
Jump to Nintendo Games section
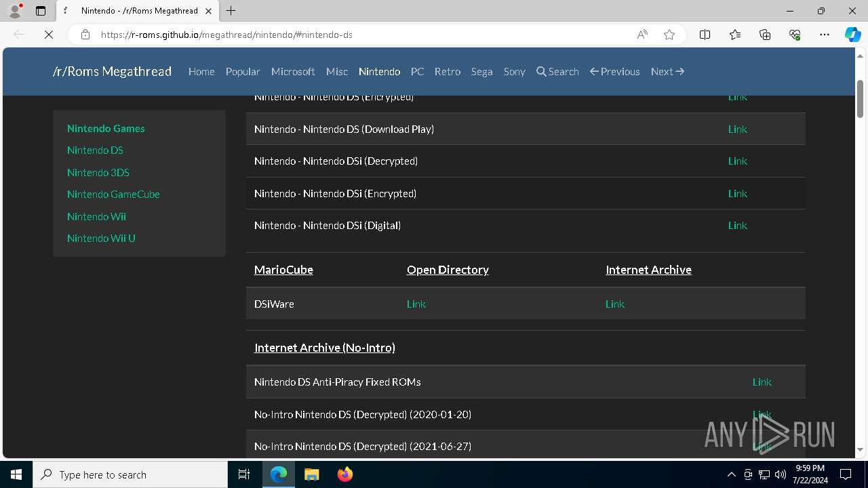[x=106, y=128]
